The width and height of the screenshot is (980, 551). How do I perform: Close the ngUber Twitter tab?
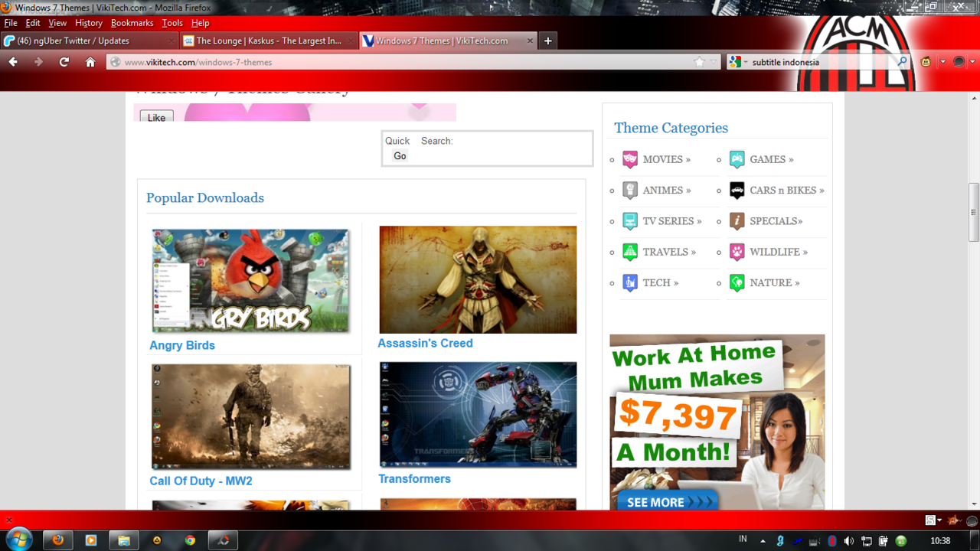172,41
